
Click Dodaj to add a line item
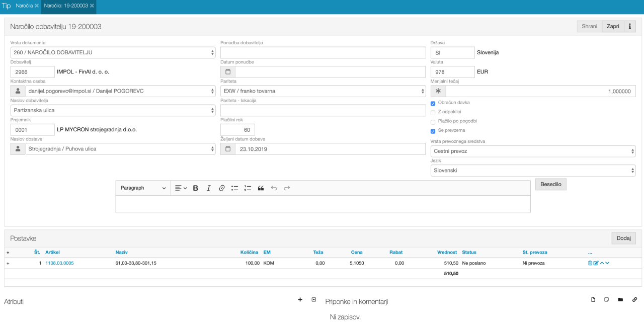click(x=623, y=238)
